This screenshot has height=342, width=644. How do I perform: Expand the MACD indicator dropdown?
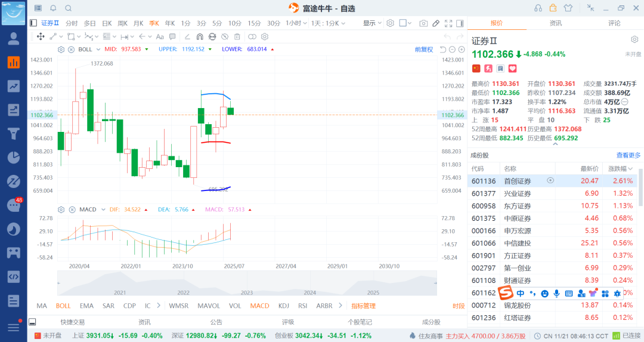103,209
